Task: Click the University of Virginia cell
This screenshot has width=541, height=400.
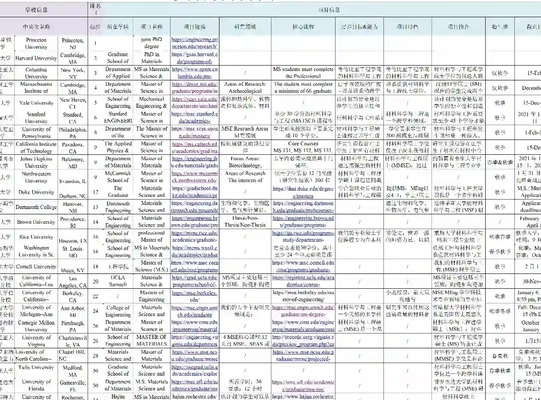Action: tap(36, 341)
